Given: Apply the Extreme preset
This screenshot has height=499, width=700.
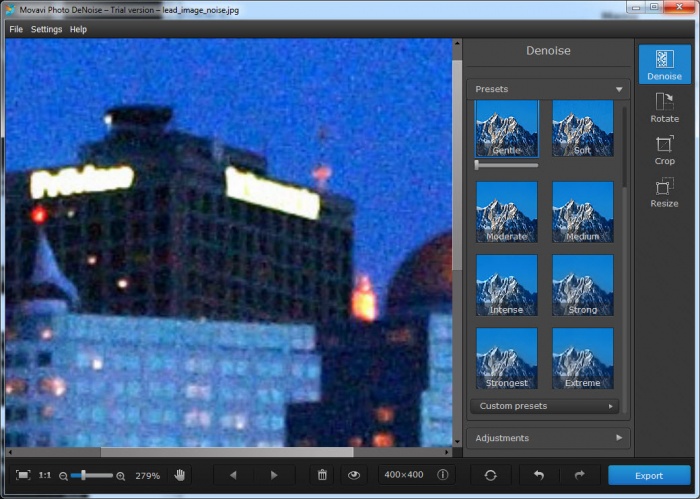Looking at the screenshot, I should pos(583,358).
